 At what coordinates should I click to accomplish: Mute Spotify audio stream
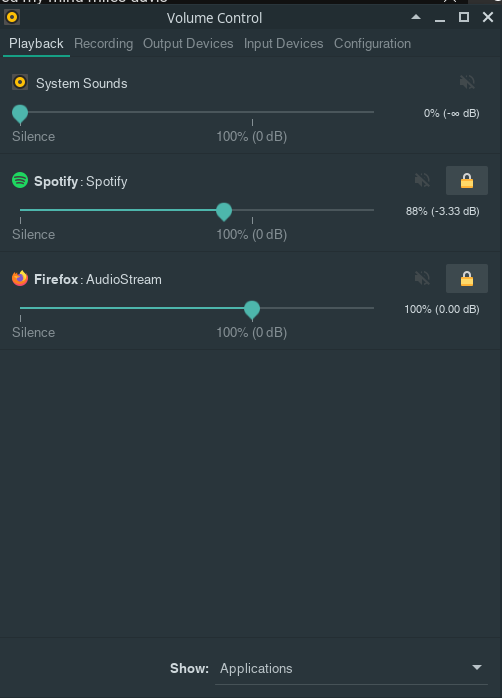click(x=422, y=180)
